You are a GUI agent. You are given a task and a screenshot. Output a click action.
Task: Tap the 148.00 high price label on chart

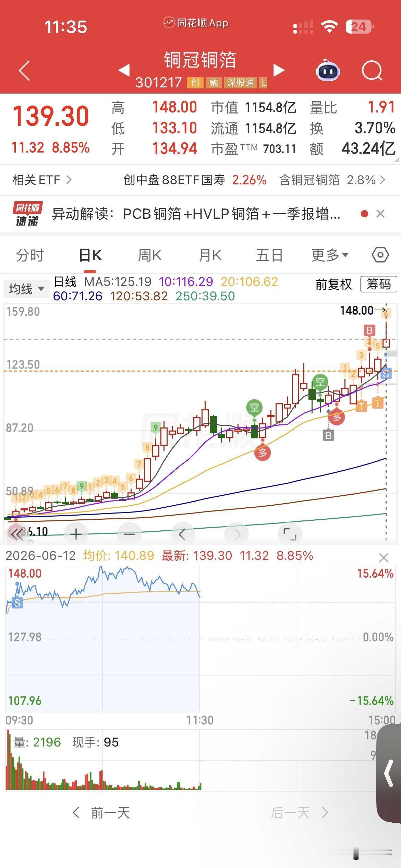(x=356, y=311)
